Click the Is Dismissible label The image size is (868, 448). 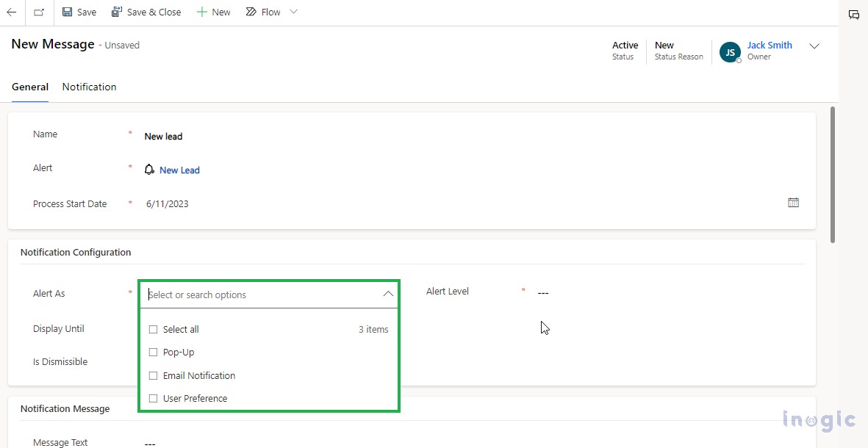[60, 362]
